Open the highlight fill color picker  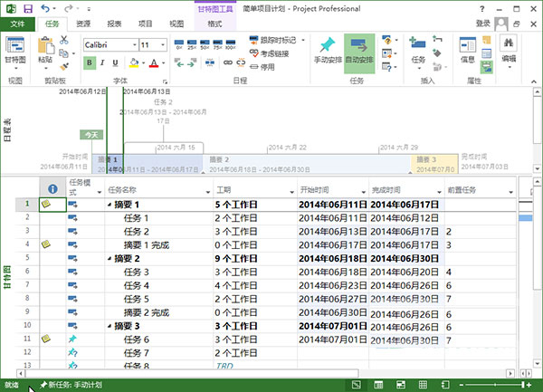coord(134,62)
